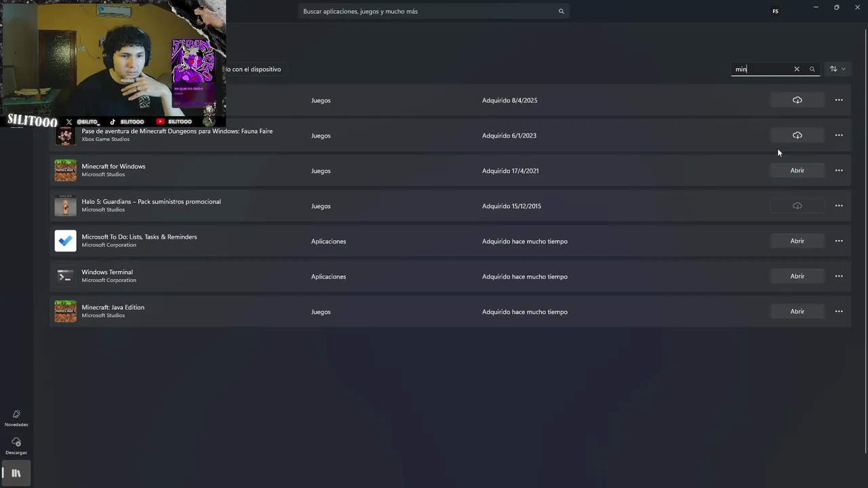Open more options for Halo 5: Guardians
The width and height of the screenshot is (868, 488).
[839, 206]
